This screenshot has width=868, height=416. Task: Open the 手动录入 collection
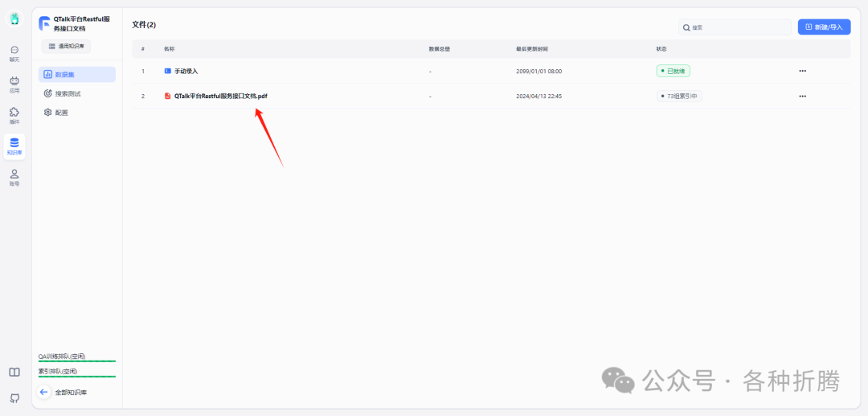pyautogui.click(x=186, y=72)
